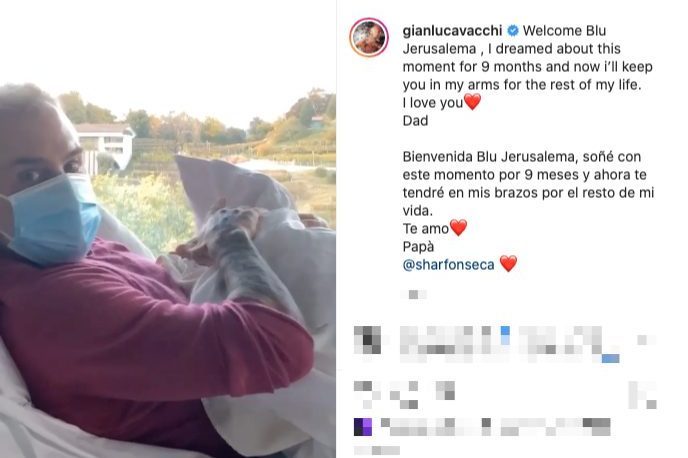Image resolution: width=688 pixels, height=458 pixels.
Task: Open the @sharfonseca mention
Action: point(448,265)
